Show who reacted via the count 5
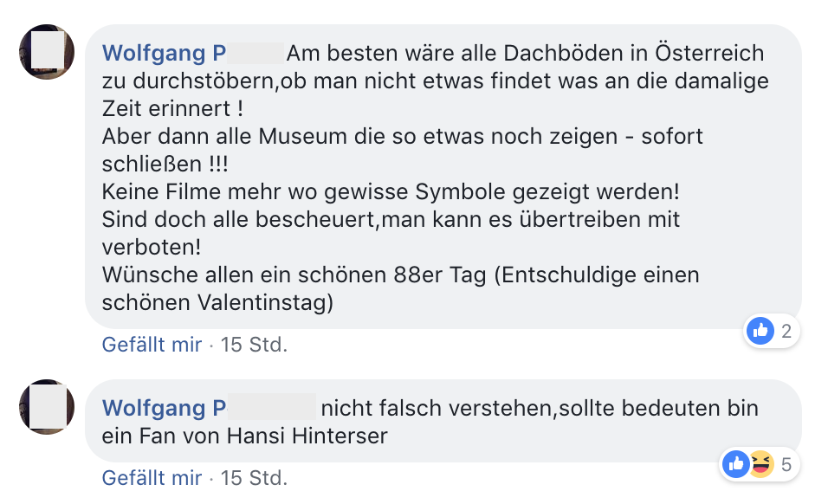Viewport: 828px width, 504px height. (x=786, y=465)
